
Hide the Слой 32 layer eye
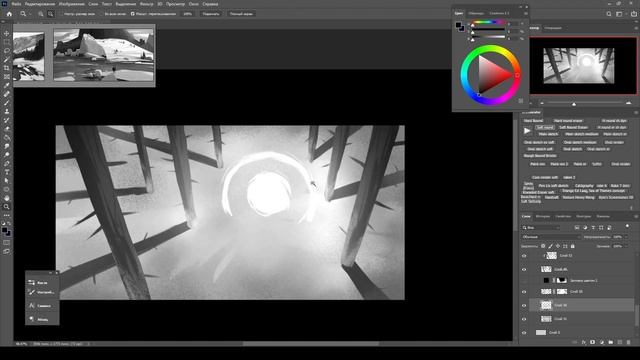(x=524, y=256)
